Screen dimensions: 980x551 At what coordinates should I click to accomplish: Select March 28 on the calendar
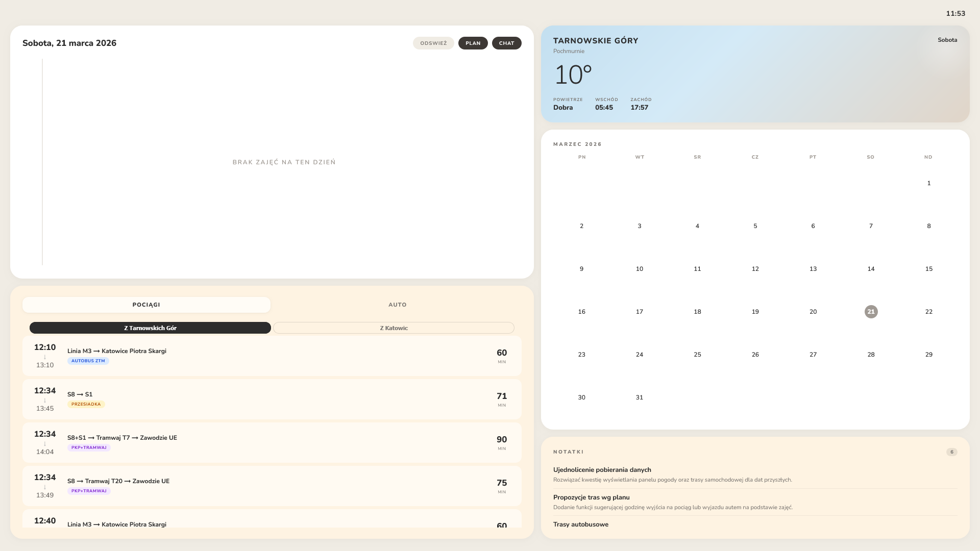pos(871,354)
